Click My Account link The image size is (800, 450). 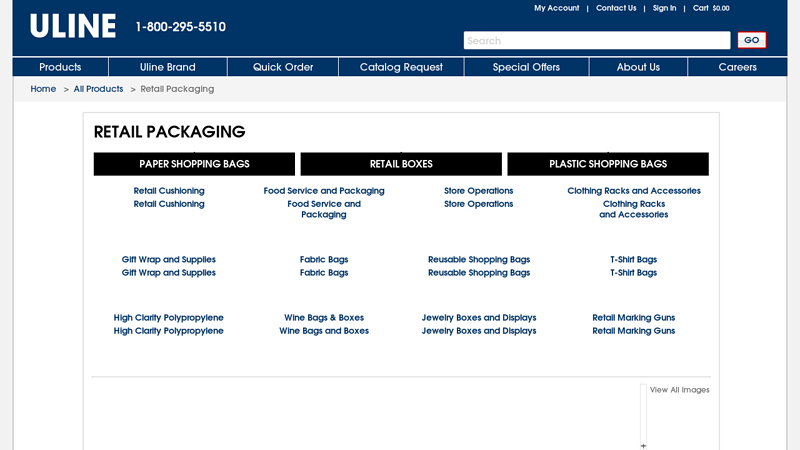coord(556,8)
